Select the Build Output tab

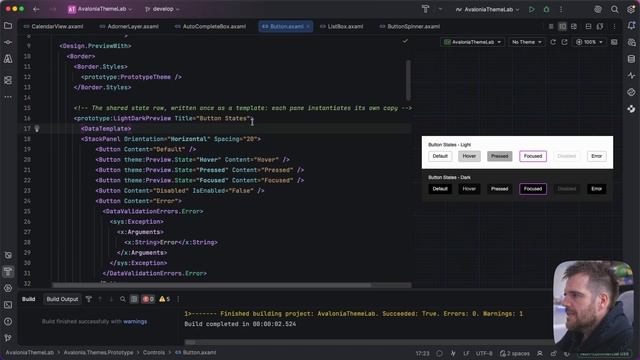pos(62,299)
